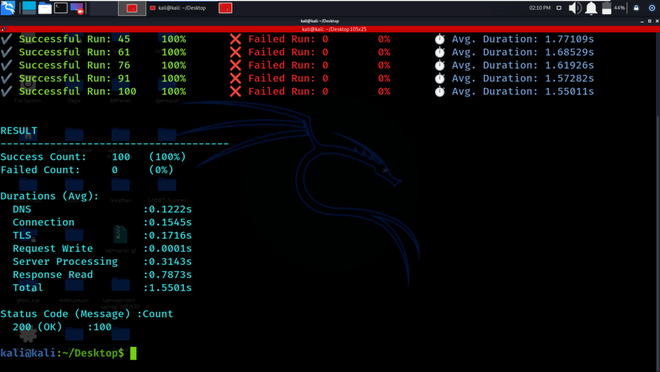Open the file manager from the panel
This screenshot has height=372, width=660.
coord(45,8)
